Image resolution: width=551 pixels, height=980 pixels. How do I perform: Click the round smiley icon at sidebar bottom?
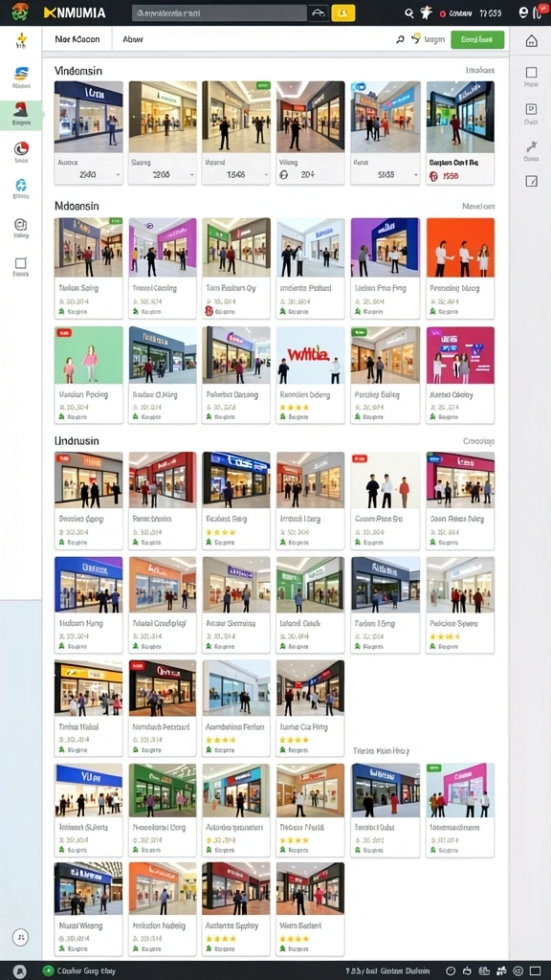[21, 936]
